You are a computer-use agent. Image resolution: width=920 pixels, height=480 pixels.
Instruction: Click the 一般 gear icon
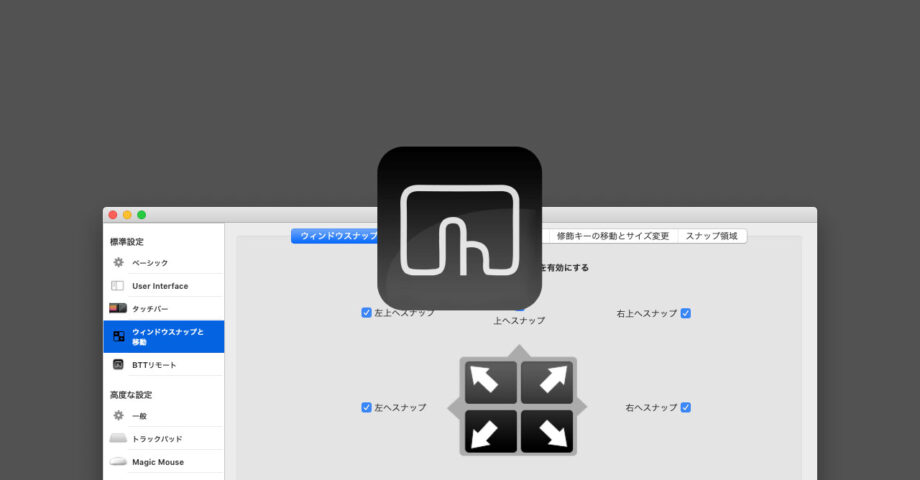tap(119, 415)
